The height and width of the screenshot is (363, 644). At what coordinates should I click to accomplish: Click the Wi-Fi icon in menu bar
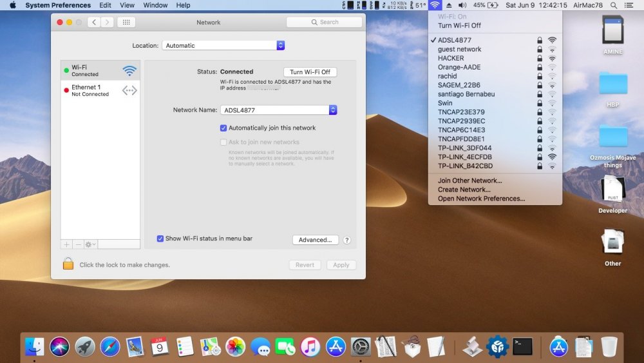tap(435, 5)
